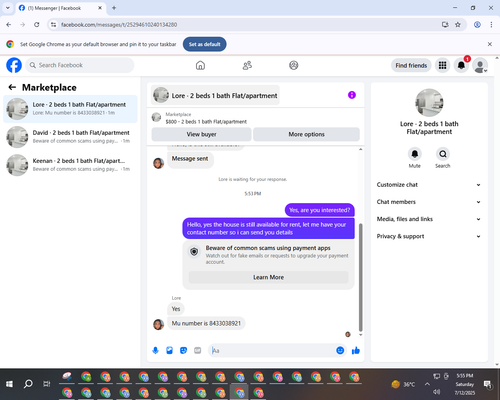Open a new browser tab
This screenshot has height=400, width=500.
[x=114, y=8]
